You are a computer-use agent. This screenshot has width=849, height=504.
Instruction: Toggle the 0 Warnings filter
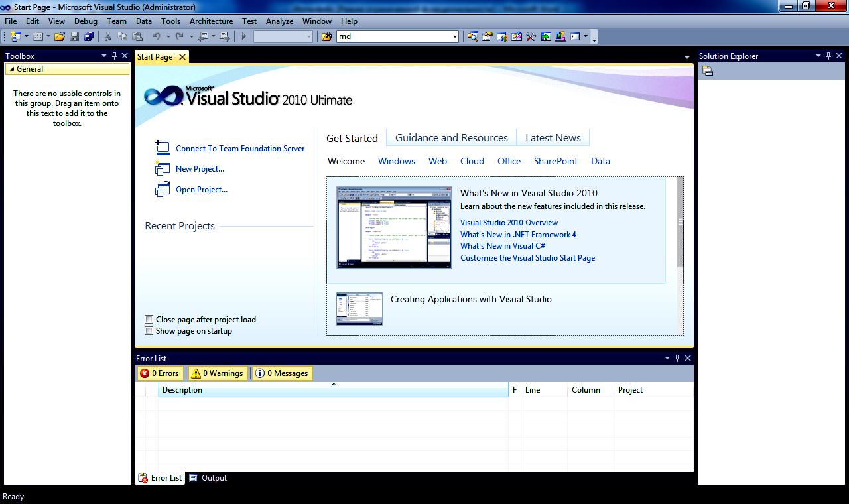[x=218, y=373]
